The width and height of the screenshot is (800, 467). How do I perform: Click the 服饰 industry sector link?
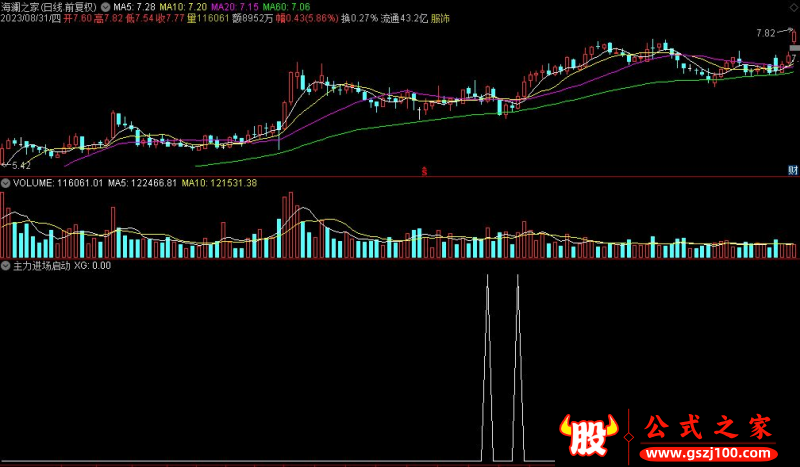(440, 19)
